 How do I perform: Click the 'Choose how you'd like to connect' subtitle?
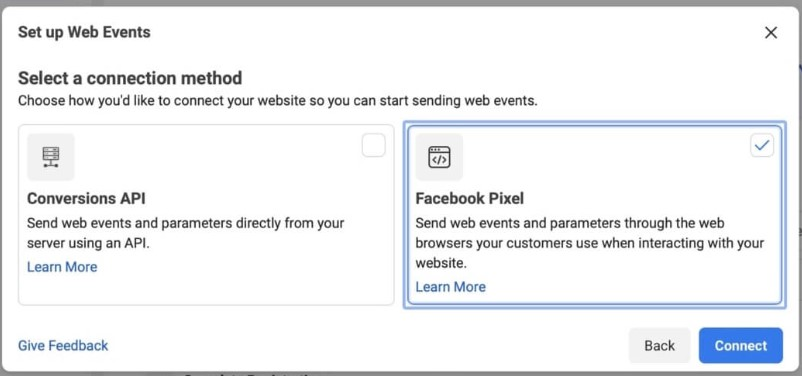[x=278, y=101]
